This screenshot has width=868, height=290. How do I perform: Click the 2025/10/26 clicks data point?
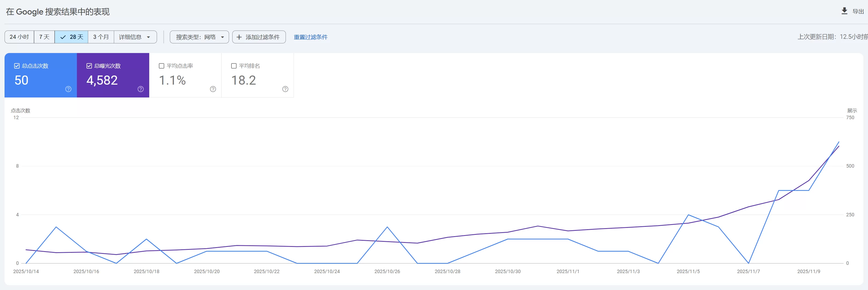(387, 227)
